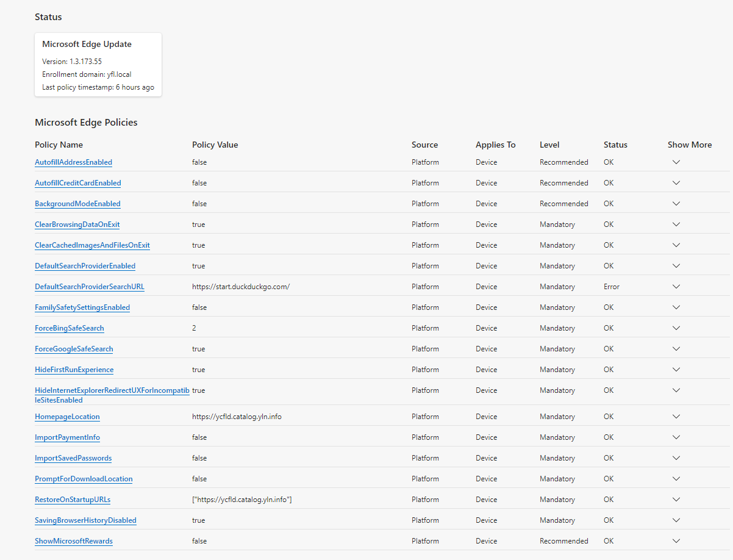
Task: Expand Show More for AutofillAddressEnabled
Action: click(676, 162)
